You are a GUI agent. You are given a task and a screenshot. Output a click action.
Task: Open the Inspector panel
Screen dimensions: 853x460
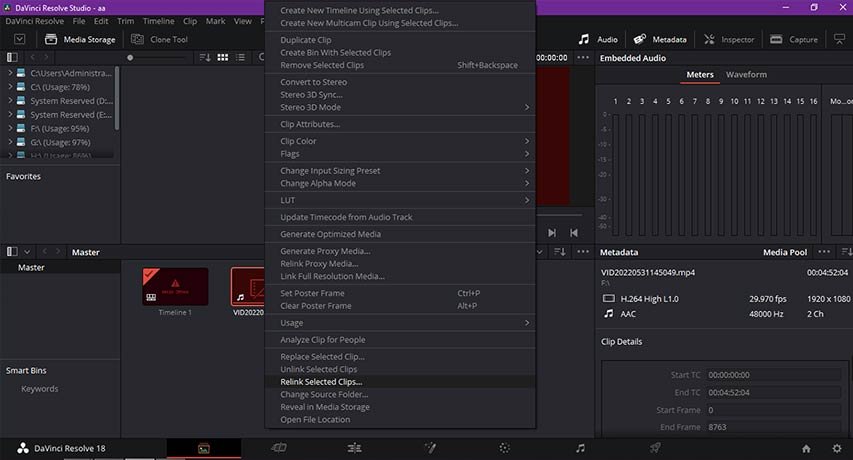729,39
